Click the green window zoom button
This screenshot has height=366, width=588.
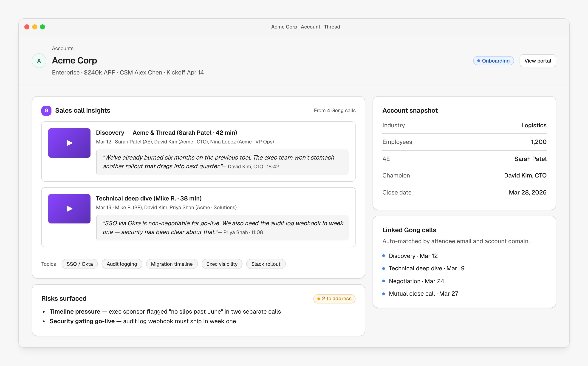point(42,27)
